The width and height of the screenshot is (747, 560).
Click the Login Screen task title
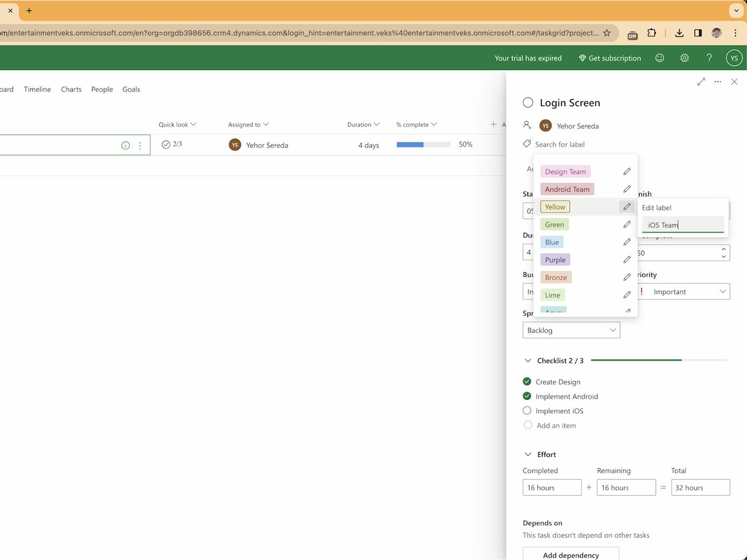570,102
